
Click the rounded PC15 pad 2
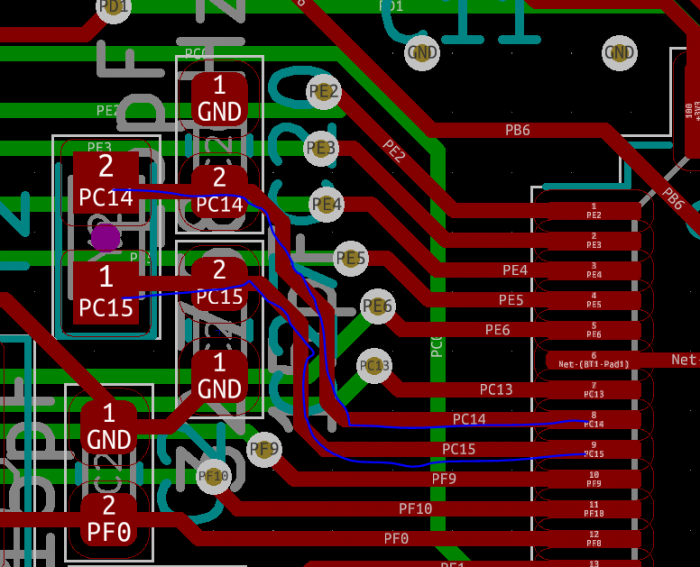click(x=219, y=283)
